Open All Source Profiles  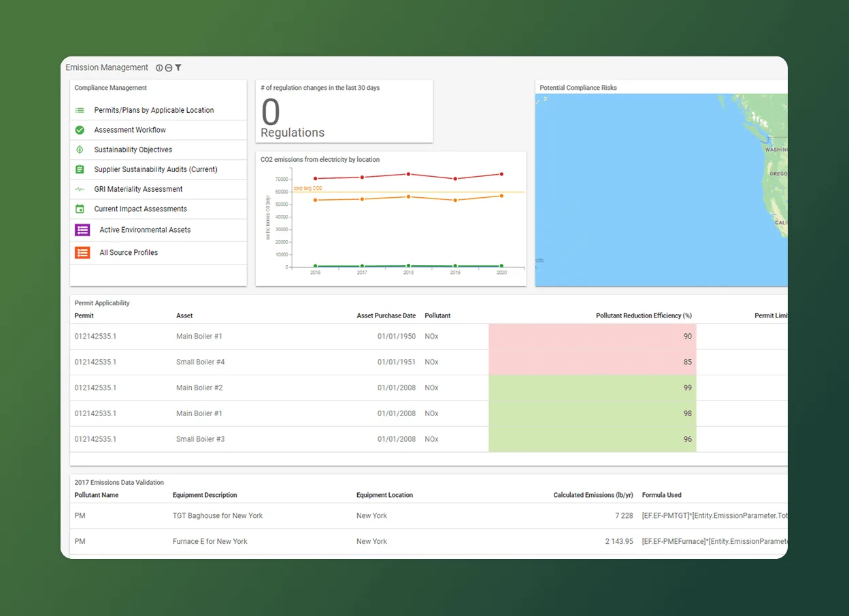point(129,252)
